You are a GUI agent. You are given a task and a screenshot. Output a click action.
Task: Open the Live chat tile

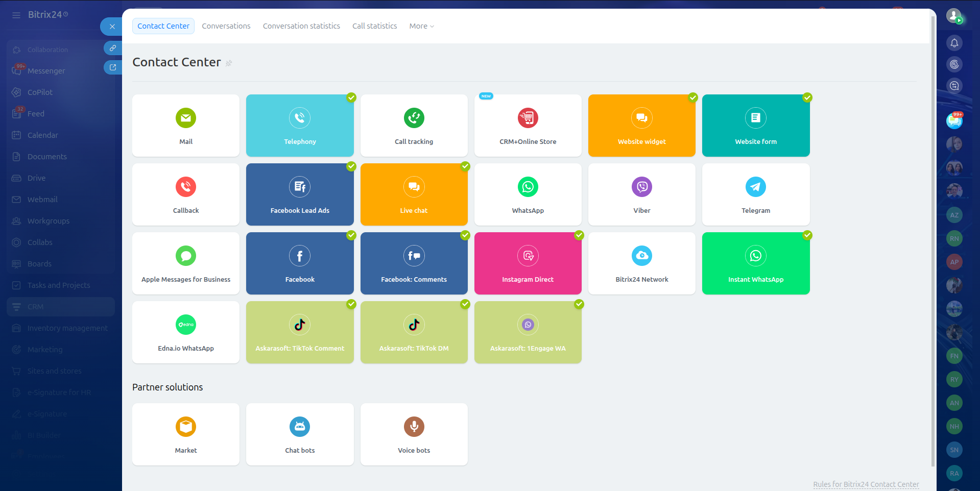click(x=414, y=194)
